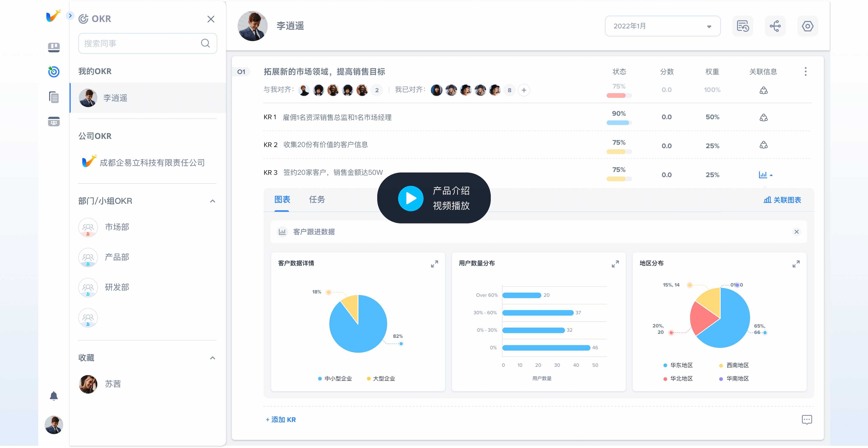
Task: Switch to the 图表 tab
Action: [282, 200]
